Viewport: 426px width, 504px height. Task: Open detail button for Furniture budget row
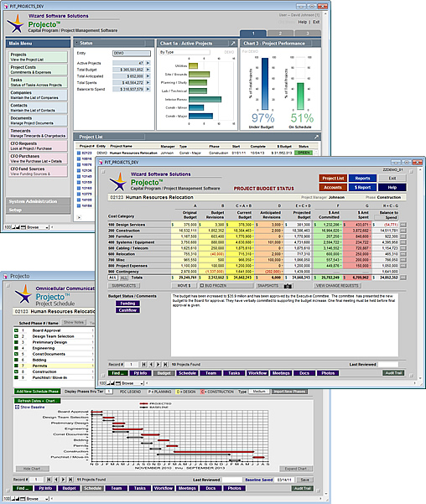pyautogui.click(x=403, y=236)
